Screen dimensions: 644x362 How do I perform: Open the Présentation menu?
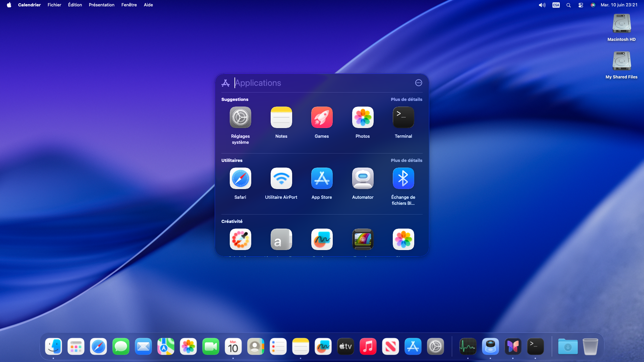point(101,5)
